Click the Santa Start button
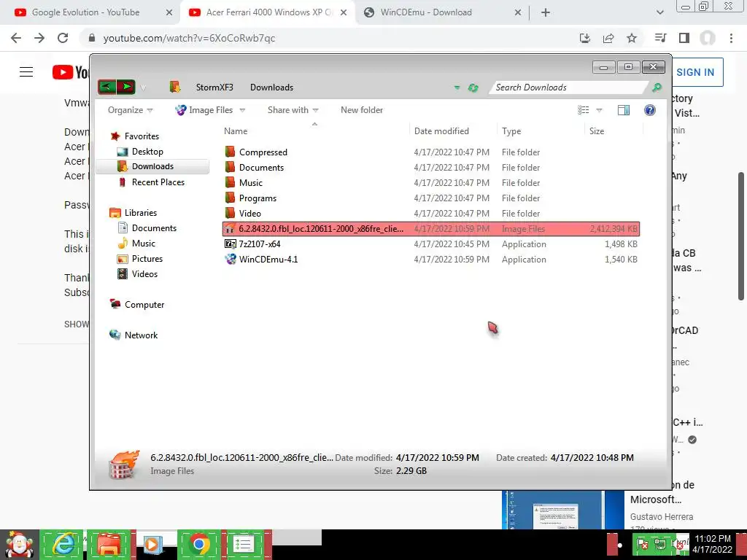 pos(19,544)
